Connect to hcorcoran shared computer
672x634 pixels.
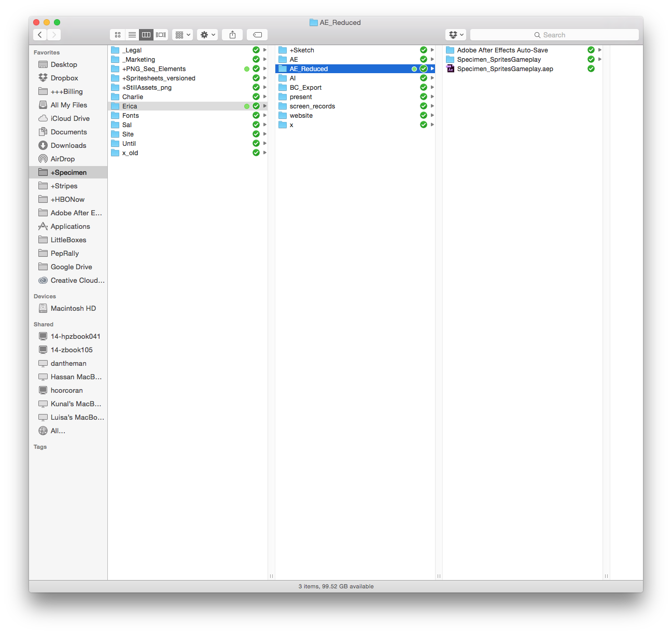[x=68, y=390]
